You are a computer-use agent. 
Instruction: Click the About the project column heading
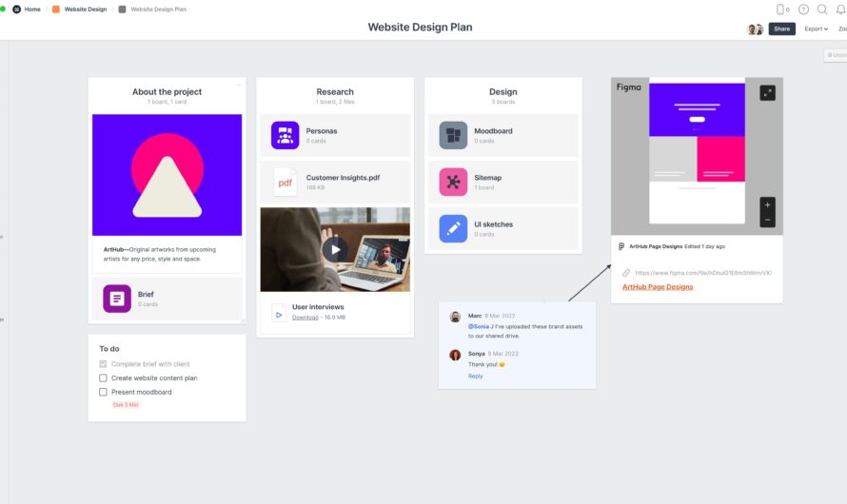167,91
